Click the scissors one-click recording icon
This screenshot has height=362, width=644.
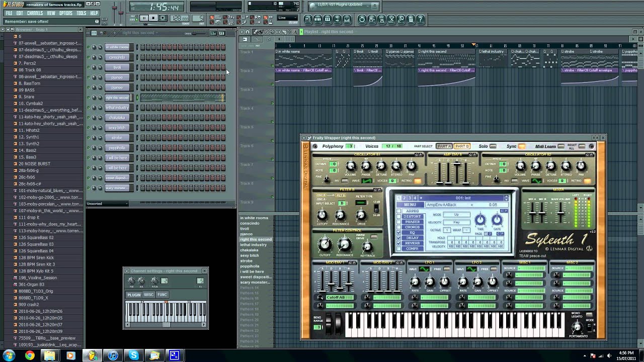(391, 19)
